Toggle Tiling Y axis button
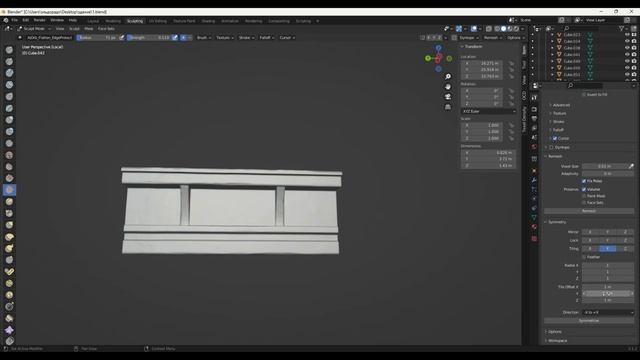 [x=607, y=249]
